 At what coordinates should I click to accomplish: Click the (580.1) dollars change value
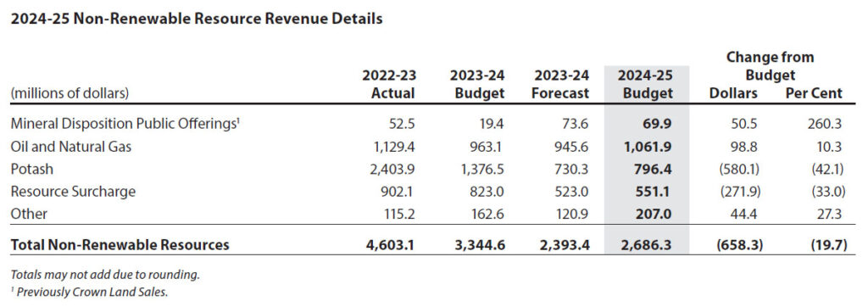click(738, 169)
